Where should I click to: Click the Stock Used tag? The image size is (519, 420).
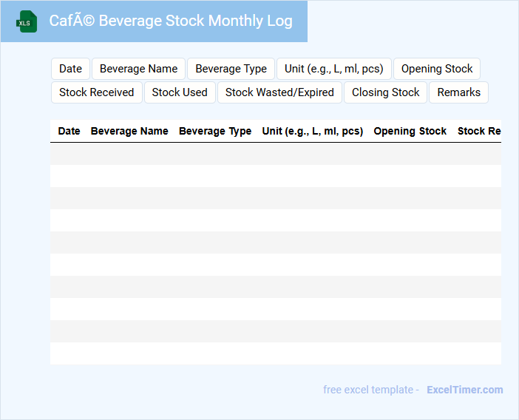pyautogui.click(x=180, y=92)
